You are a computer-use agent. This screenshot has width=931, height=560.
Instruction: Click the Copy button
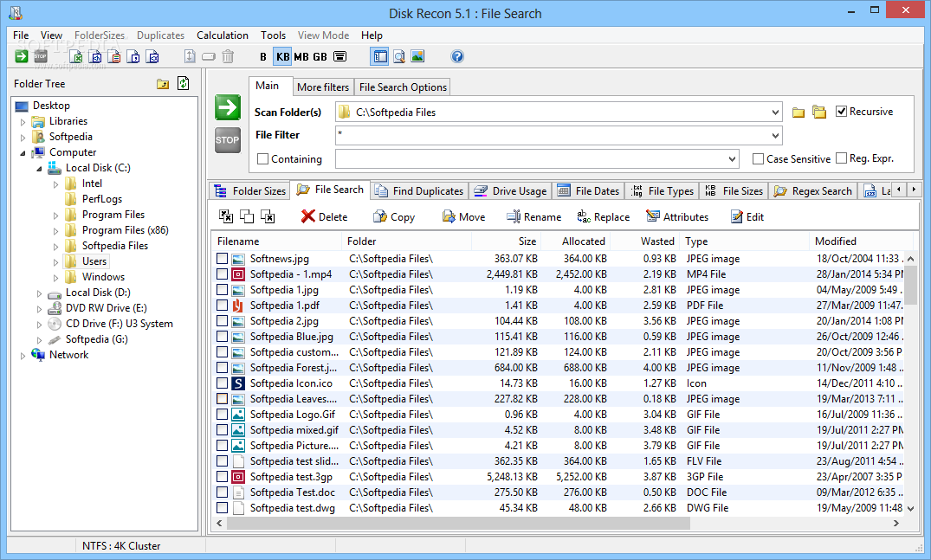pos(394,217)
